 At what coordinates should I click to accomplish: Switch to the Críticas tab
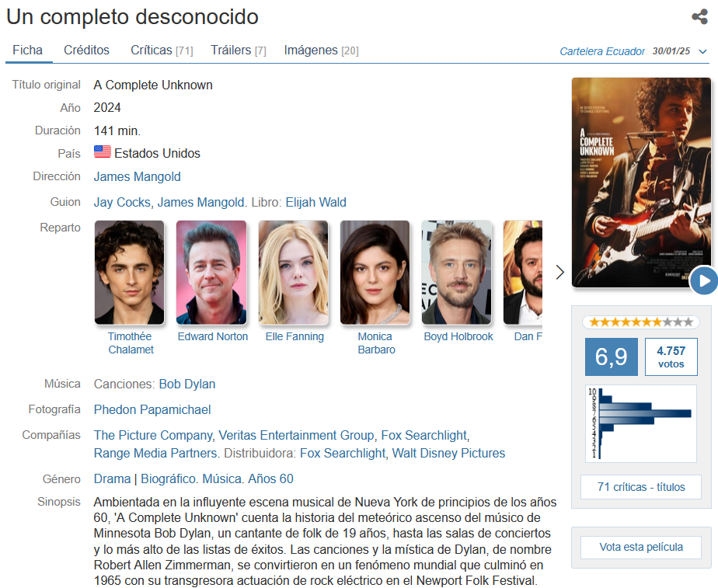[x=162, y=50]
